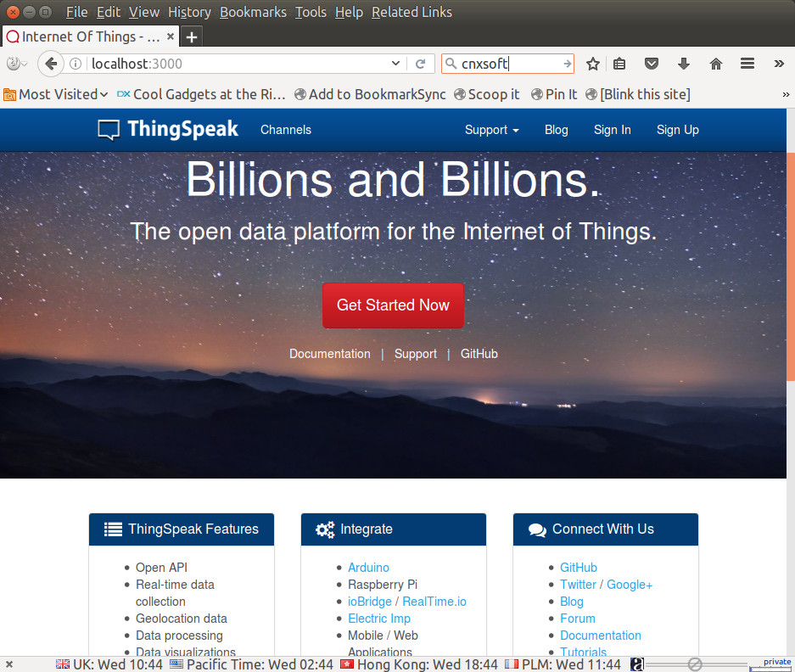Click the Connect With Us chat icon

pos(537,530)
